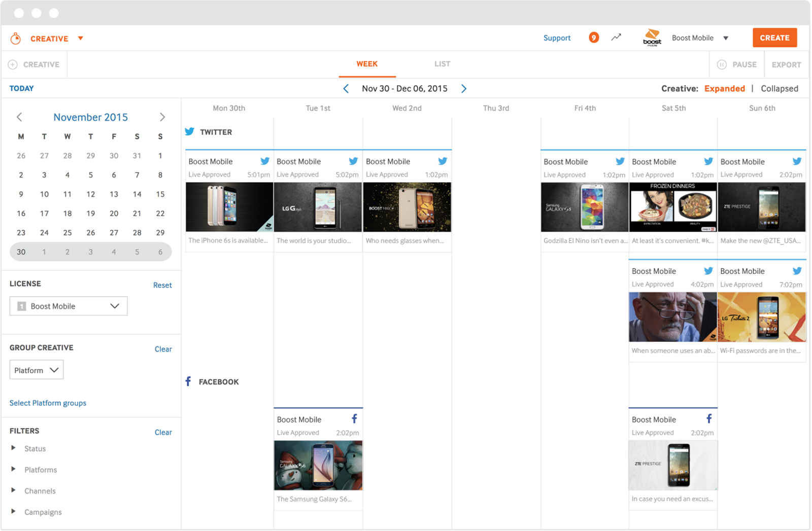Open the iPhone 6s post thumbnail
This screenshot has width=812, height=531.
(229, 207)
